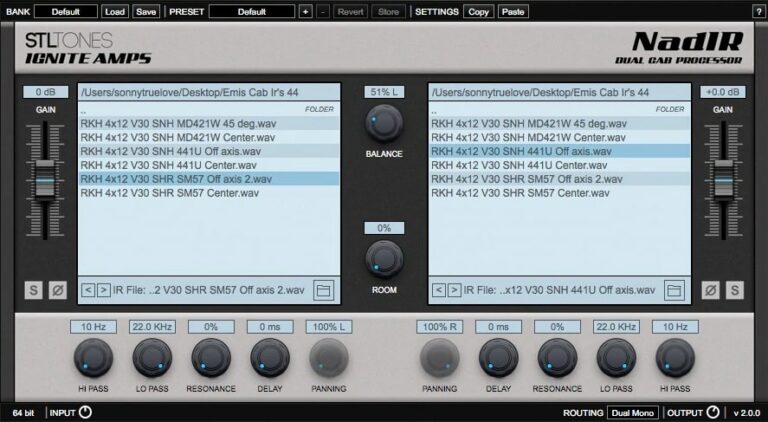Click the right cab DELAY knob
Image resolution: width=768 pixels, height=422 pixels.
498,358
